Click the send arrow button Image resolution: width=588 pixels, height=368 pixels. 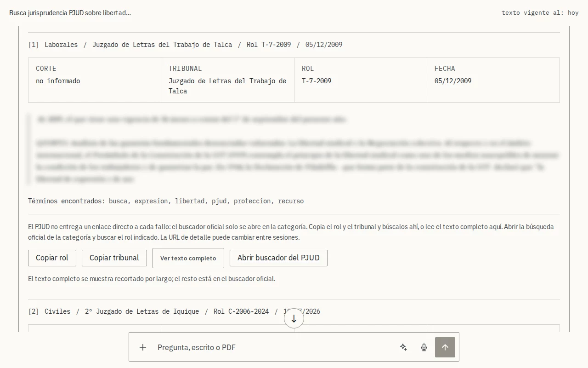(x=445, y=347)
